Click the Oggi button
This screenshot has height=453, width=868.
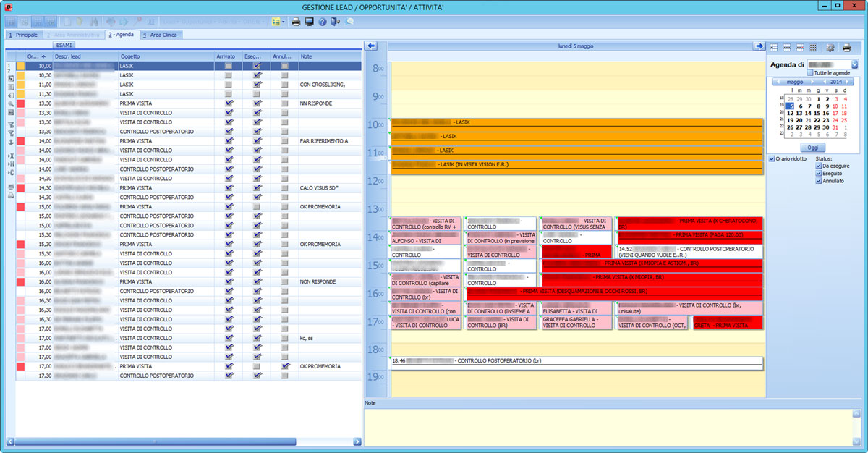pyautogui.click(x=812, y=147)
